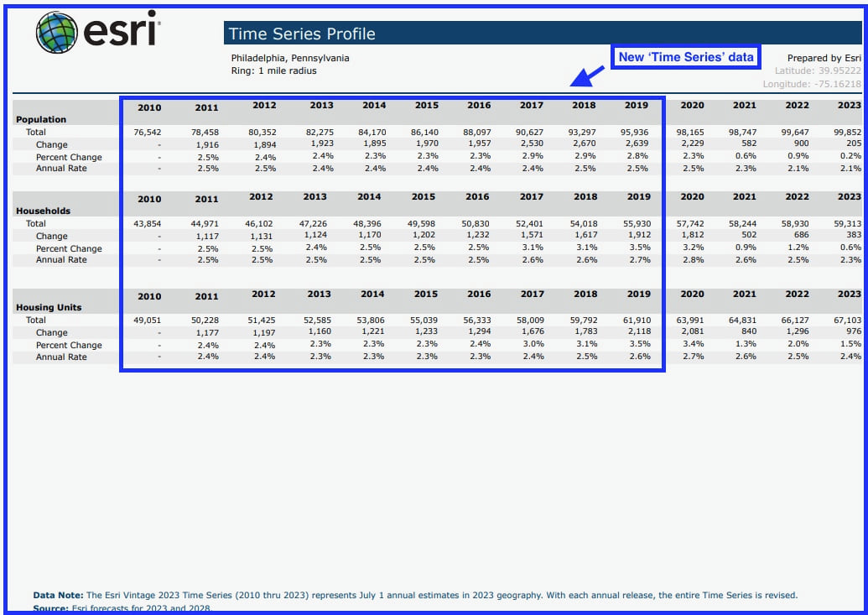Click the Esri globe logo

pos(55,32)
